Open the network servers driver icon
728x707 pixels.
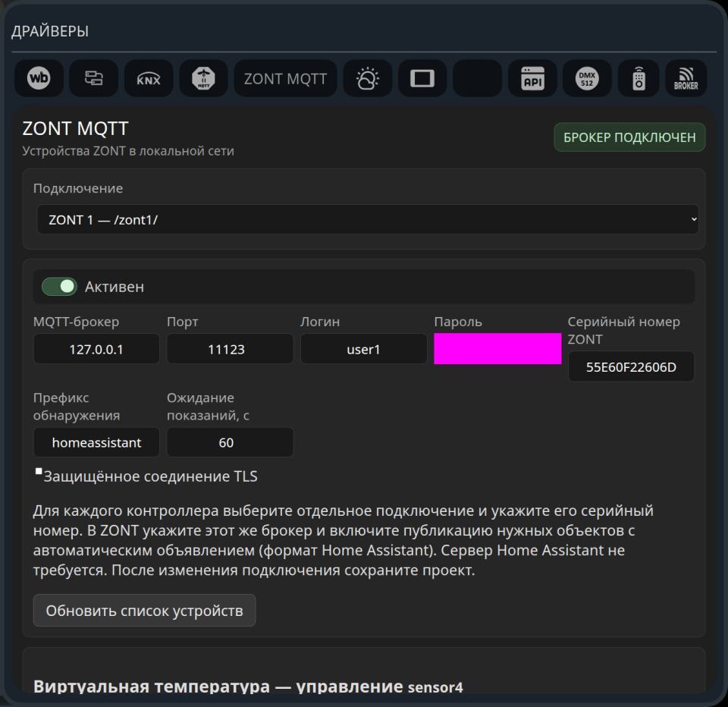(x=94, y=78)
